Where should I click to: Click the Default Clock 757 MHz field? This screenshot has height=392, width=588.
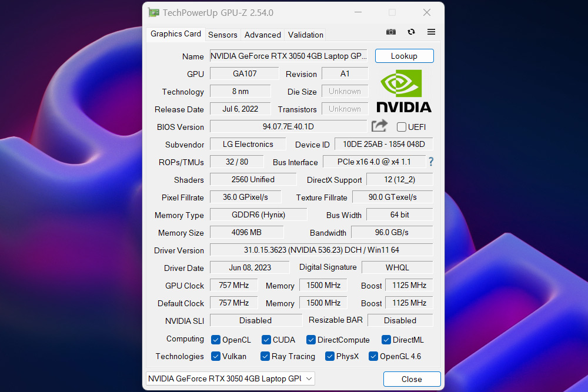pyautogui.click(x=233, y=303)
